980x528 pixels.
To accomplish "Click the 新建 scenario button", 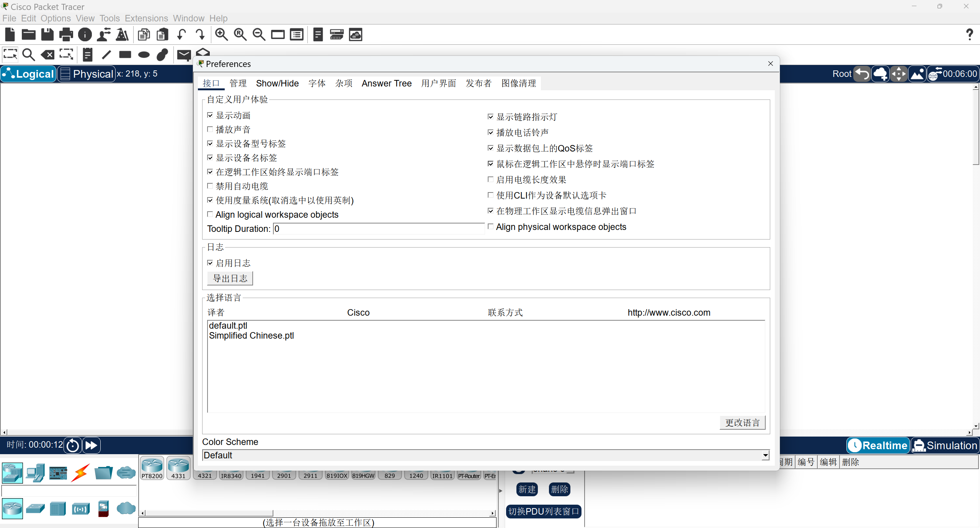I will [x=527, y=489].
